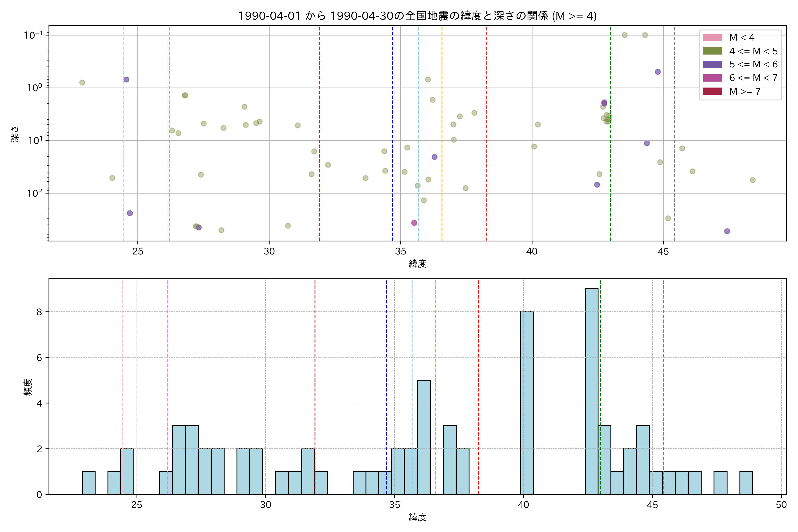
Task: Click the olive 4 <= M < 5 legend swatch
Action: point(712,51)
